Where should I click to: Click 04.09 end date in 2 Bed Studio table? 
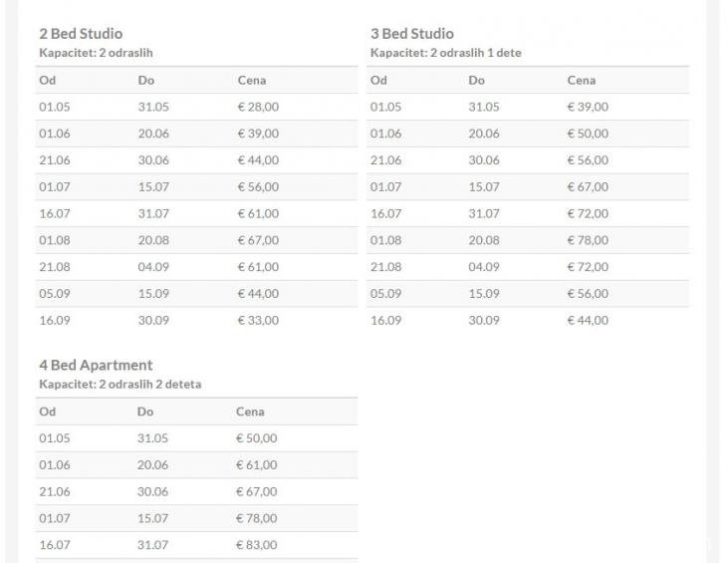tap(153, 267)
